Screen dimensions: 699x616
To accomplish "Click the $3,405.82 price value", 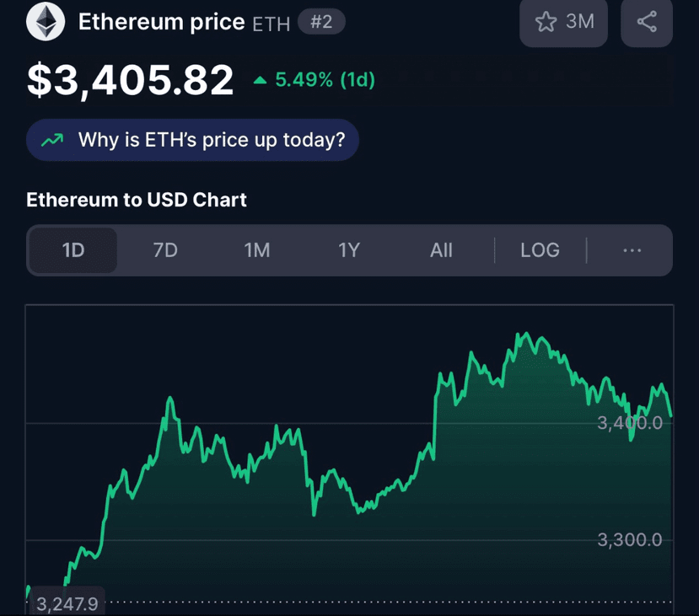I will point(131,80).
